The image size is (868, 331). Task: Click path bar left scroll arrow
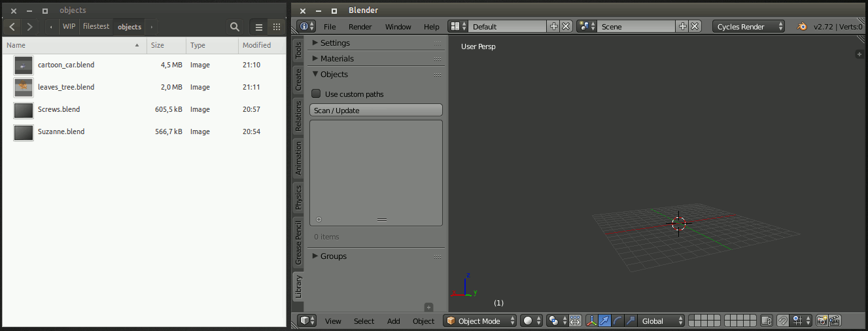[51, 27]
